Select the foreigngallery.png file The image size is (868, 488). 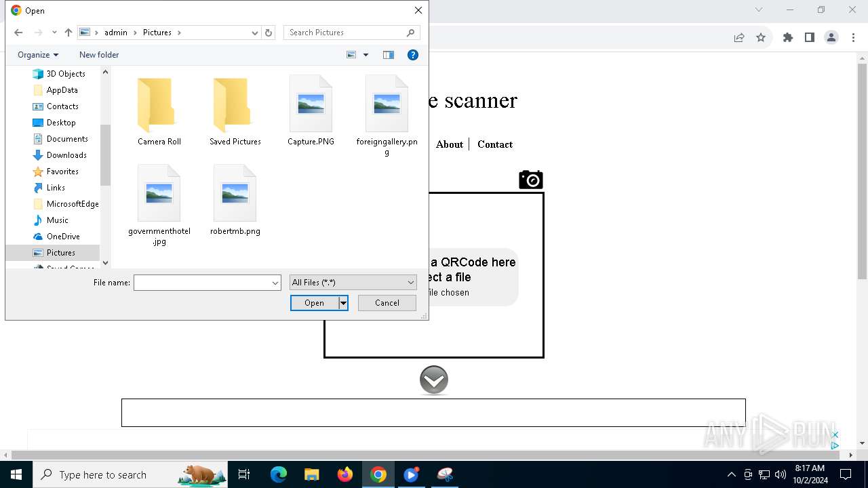coord(387,117)
